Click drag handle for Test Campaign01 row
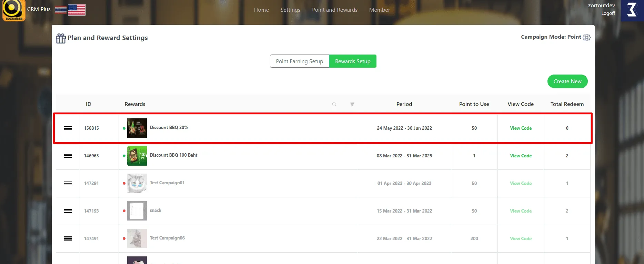Screen dimensions: 644x264 click(68, 183)
